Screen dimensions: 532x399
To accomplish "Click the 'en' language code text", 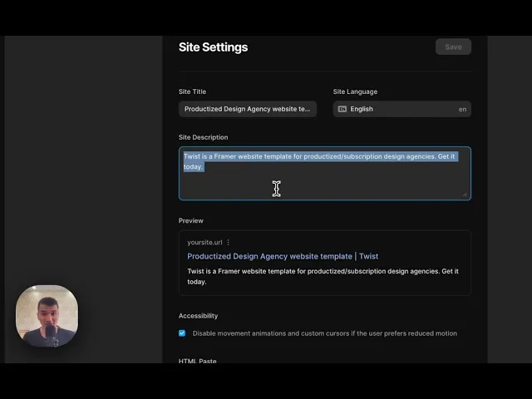I will (462, 109).
